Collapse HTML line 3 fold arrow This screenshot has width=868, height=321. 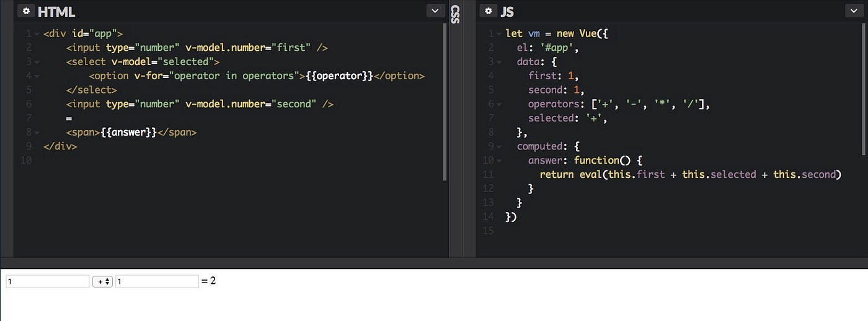coord(37,62)
